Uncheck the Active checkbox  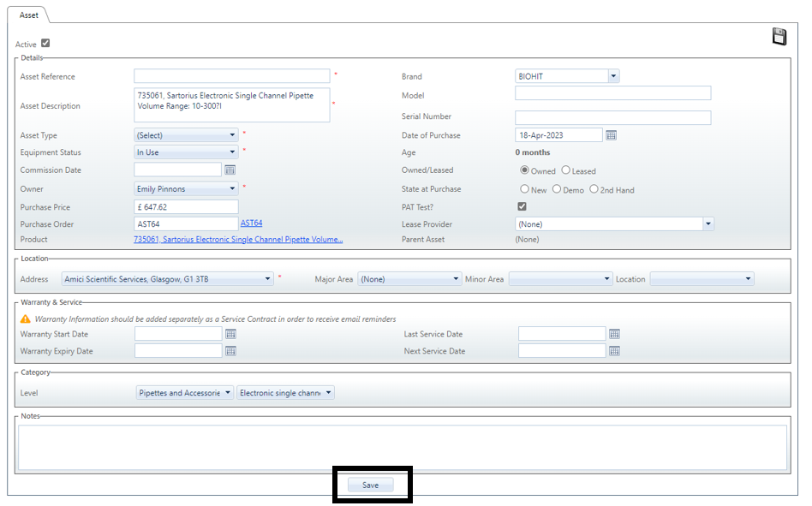pyautogui.click(x=45, y=43)
